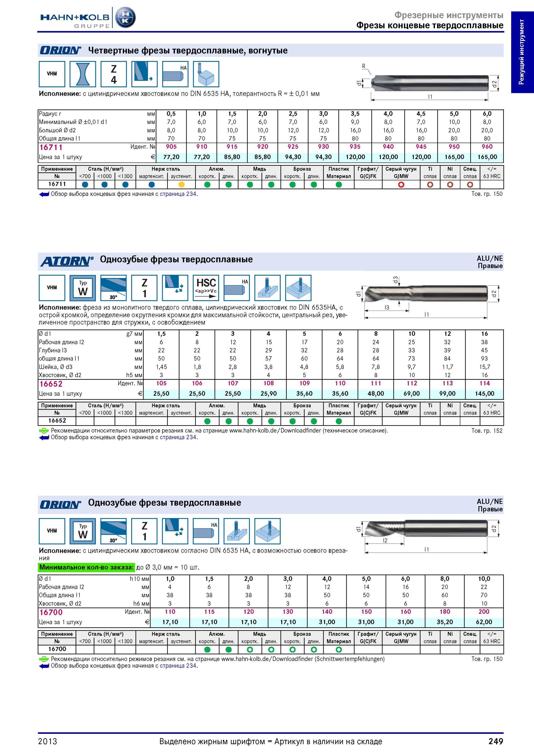
Task: Click the 30° helix pictogram in the ORION single-flute section
Action: tap(114, 531)
